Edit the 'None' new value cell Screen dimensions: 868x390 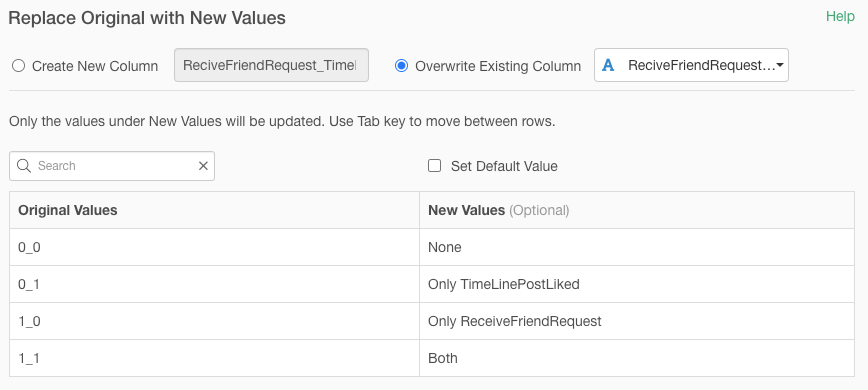click(x=637, y=247)
